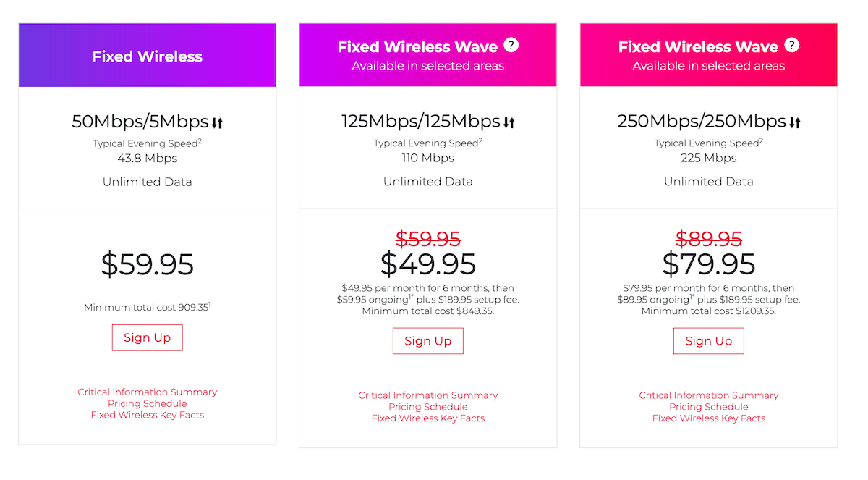View Fixed Wireless Key Facts, 50Mbps plan

pos(147,416)
